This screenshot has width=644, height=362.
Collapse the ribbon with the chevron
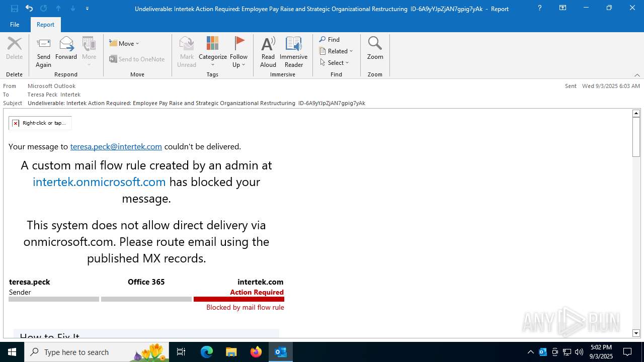coord(637,75)
